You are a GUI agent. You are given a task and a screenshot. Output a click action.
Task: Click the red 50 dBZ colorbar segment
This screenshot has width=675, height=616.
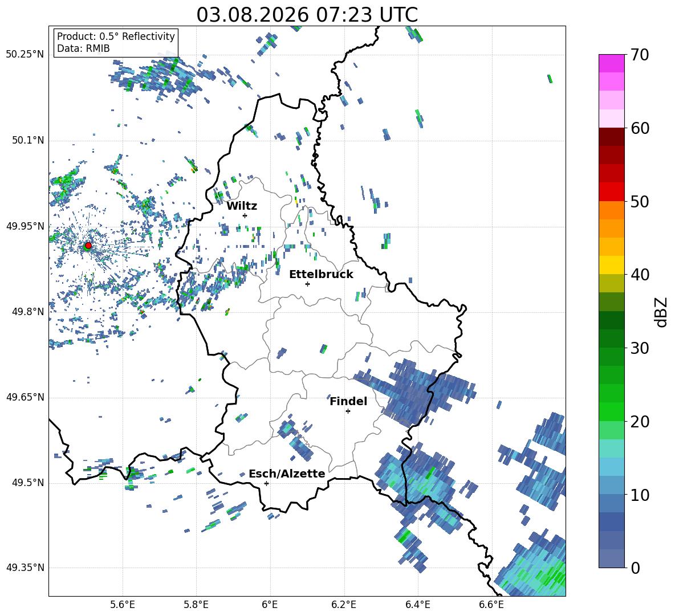pos(611,192)
